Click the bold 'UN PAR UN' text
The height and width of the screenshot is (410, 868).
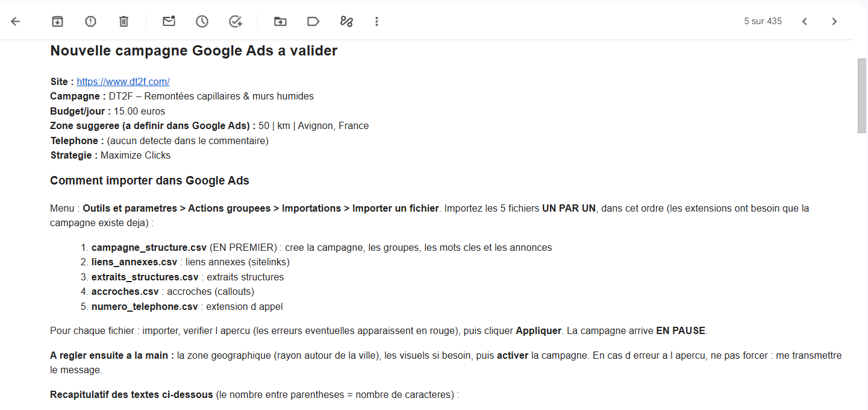(569, 208)
